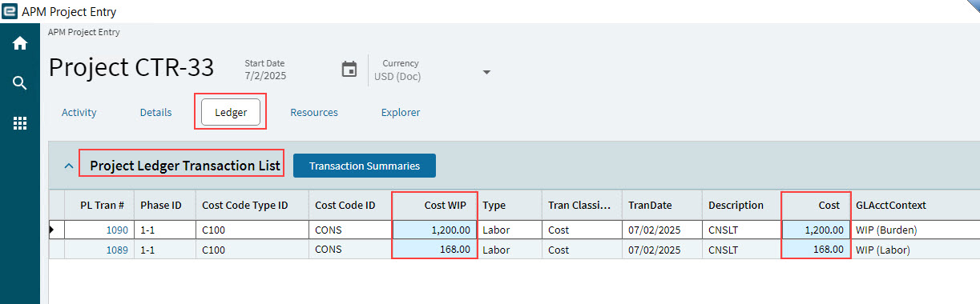Viewport: 980px width, 304px height.
Task: Click the Cost column header
Action: click(x=816, y=206)
